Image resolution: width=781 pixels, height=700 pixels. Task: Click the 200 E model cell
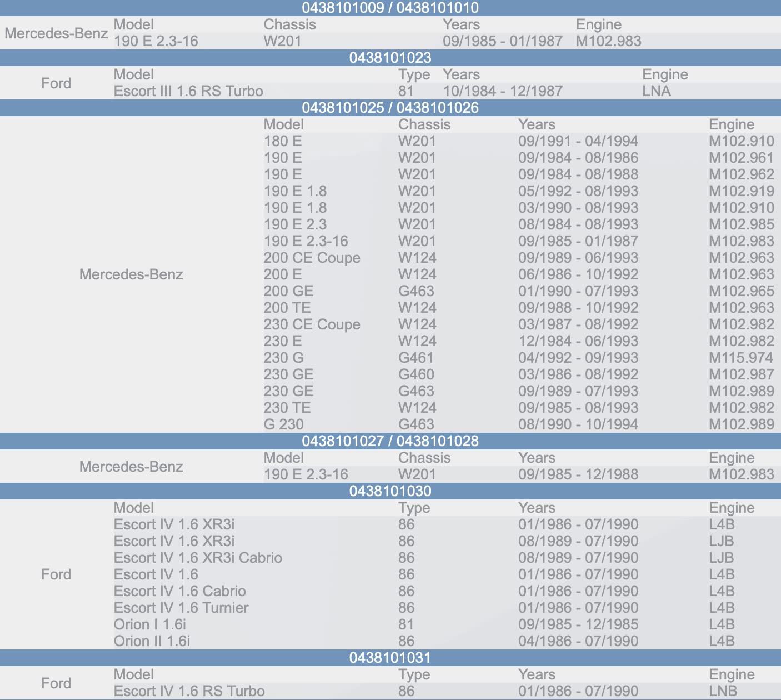[283, 274]
